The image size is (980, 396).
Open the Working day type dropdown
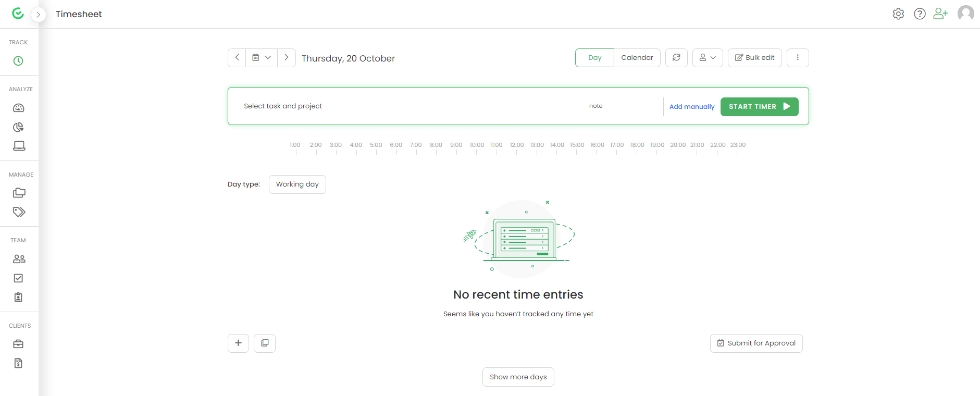point(297,184)
